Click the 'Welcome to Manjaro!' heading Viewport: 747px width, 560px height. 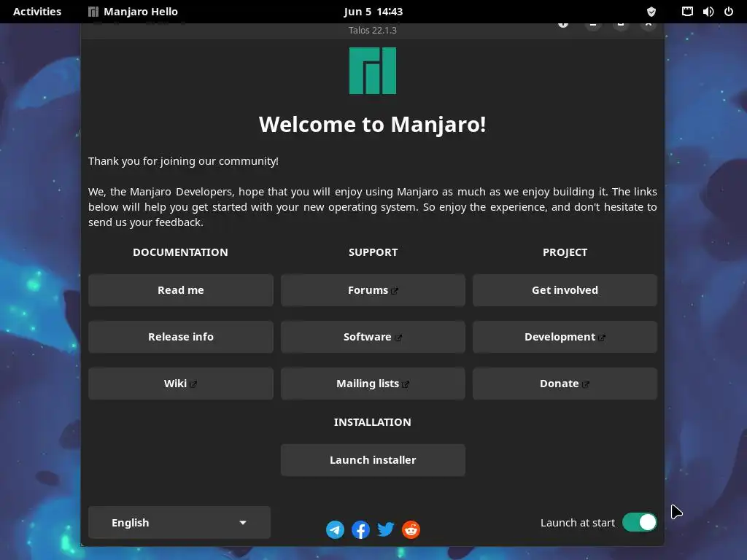[x=373, y=124]
